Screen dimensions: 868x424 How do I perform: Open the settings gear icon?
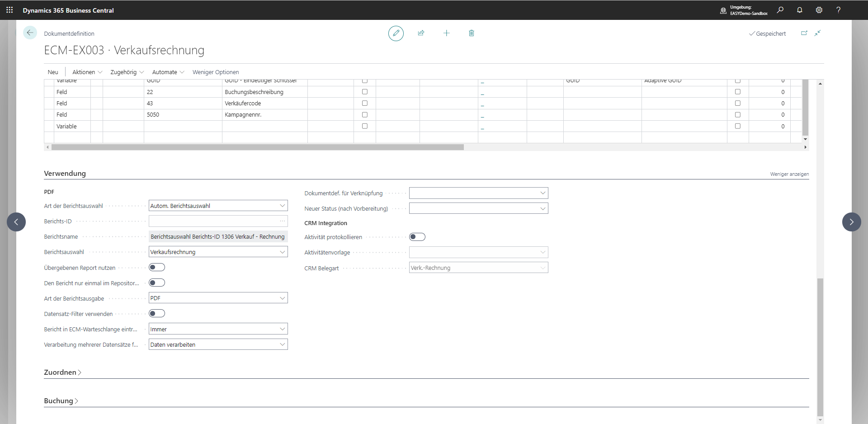[x=819, y=10]
